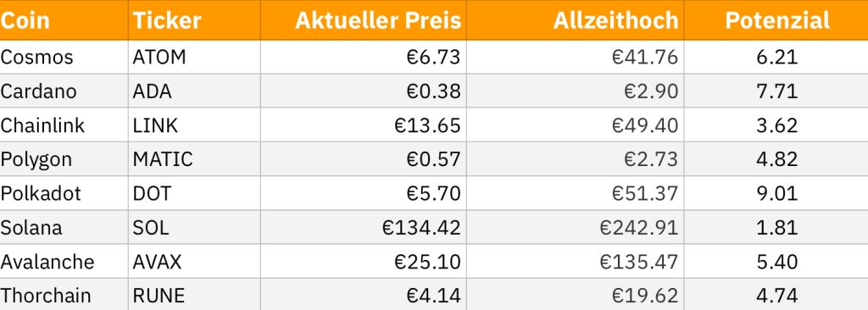Screen dimensions: 868x310
Task: Click the Potenzial column header
Action: point(776,20)
